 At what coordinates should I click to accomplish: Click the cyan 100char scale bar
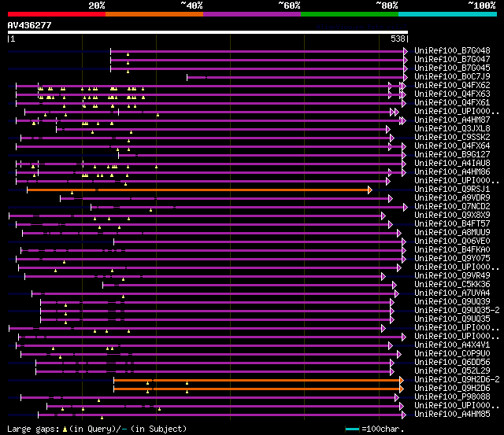coord(352,429)
